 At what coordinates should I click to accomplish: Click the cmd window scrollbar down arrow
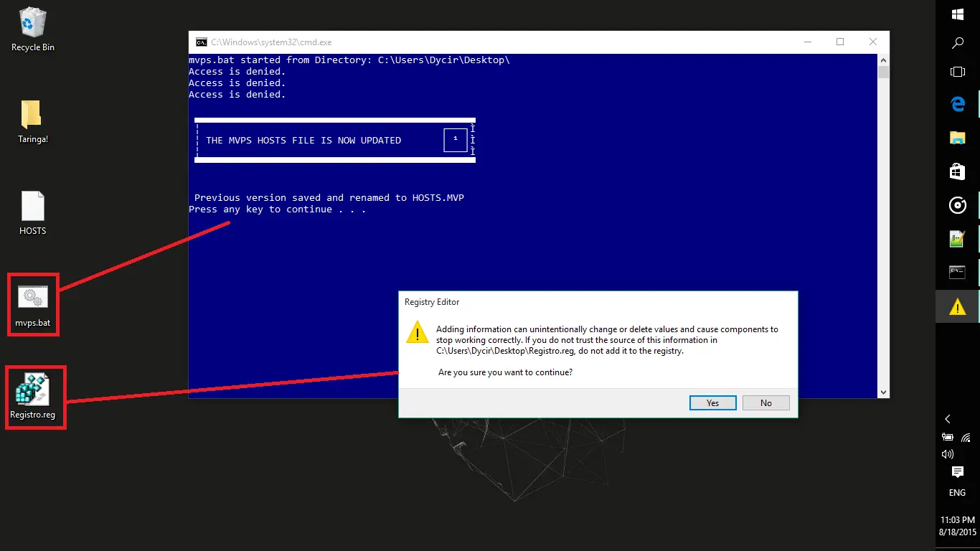coord(883,392)
